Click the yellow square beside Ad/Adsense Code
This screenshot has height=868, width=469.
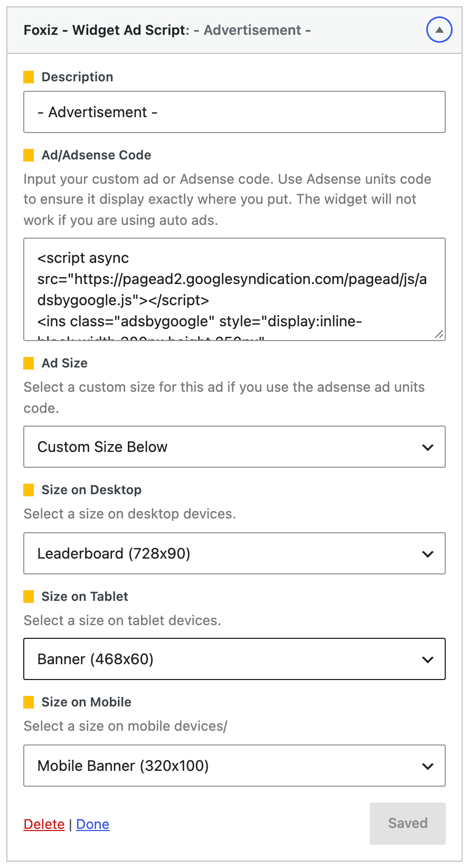29,155
